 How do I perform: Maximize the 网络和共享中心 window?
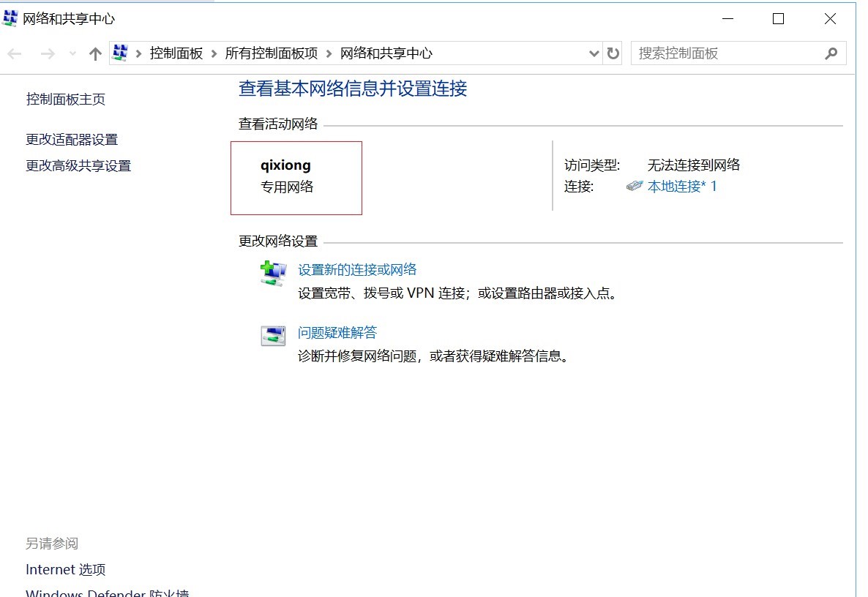click(x=778, y=19)
